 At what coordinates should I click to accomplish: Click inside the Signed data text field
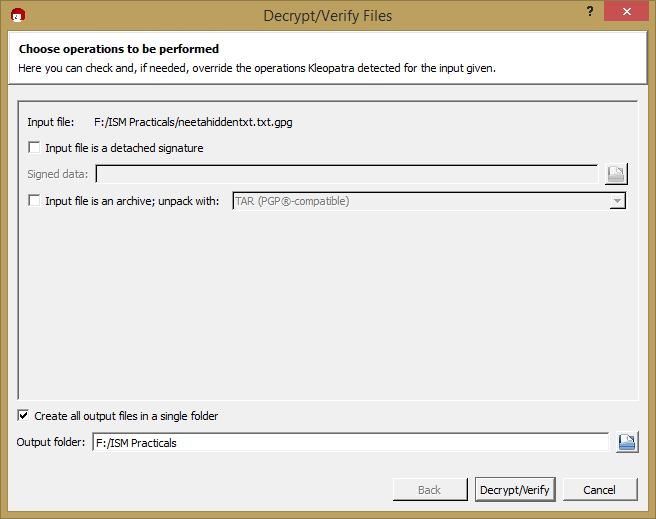click(x=346, y=174)
